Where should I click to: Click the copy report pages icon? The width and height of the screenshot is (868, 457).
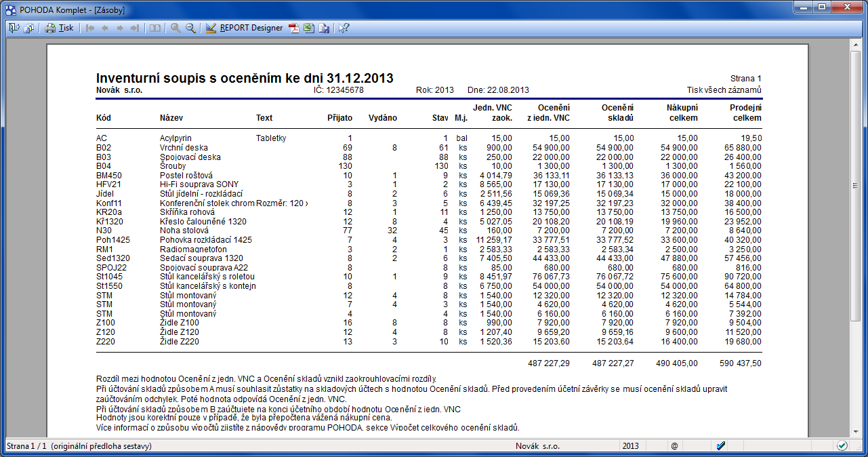point(28,28)
